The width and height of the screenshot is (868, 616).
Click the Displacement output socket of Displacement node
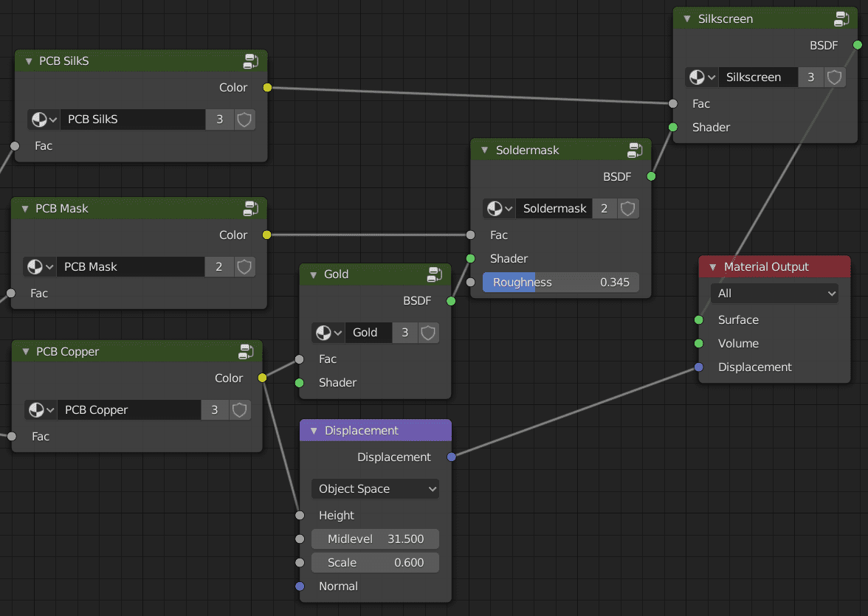(452, 457)
